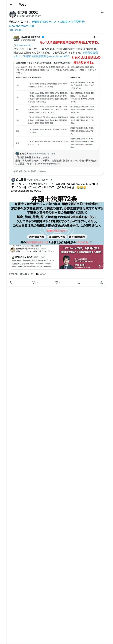The height and width of the screenshot is (644, 113).
Task: Open the post's three-dot more menu
Action: [x=102, y=13]
